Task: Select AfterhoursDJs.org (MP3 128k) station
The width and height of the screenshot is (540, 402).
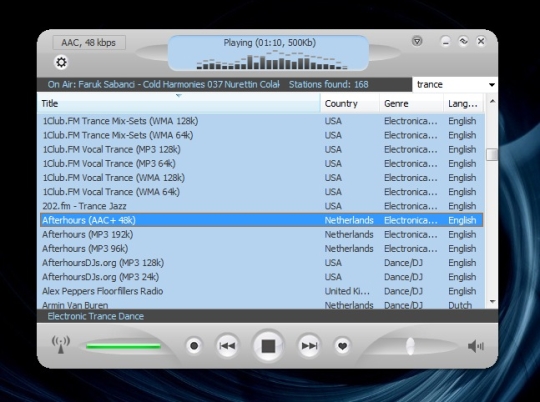Action: (262, 262)
